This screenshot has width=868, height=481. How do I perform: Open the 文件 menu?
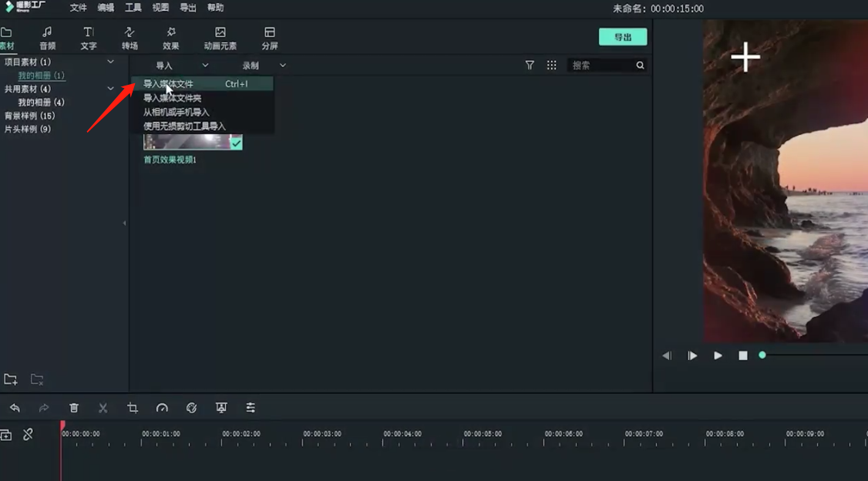pos(78,8)
